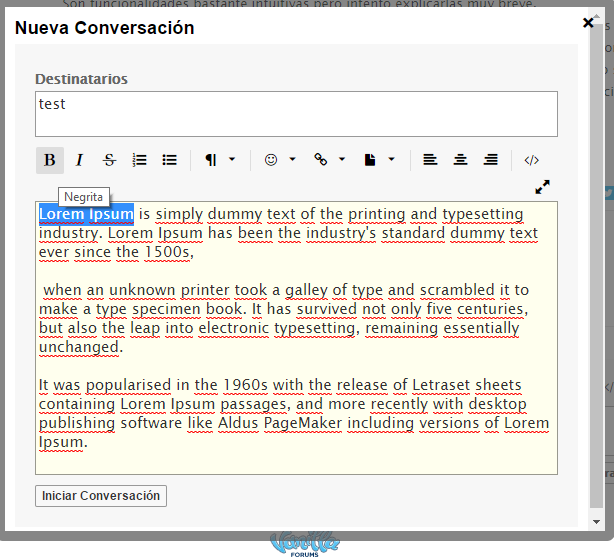
Task: Insert an ordered numbered list
Action: [x=139, y=160]
